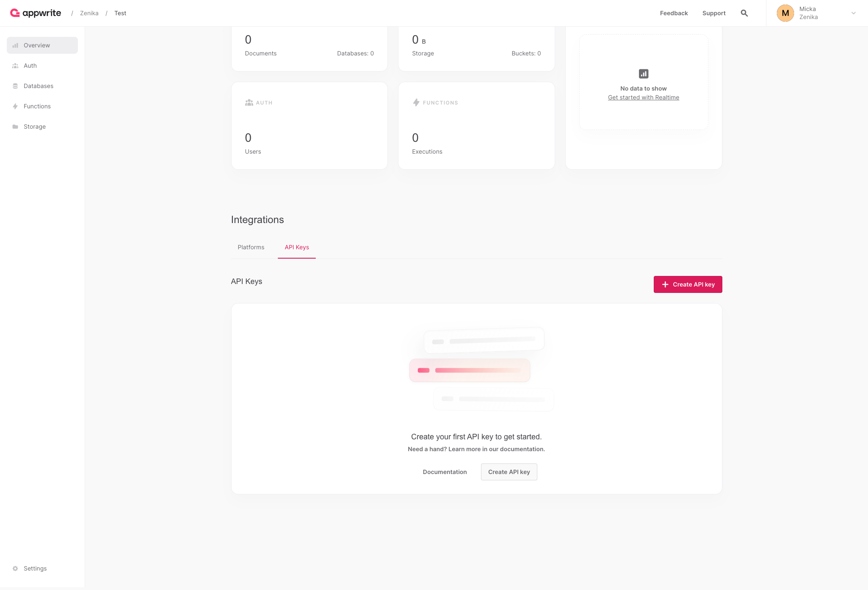Click the Feedback menu item

(674, 13)
